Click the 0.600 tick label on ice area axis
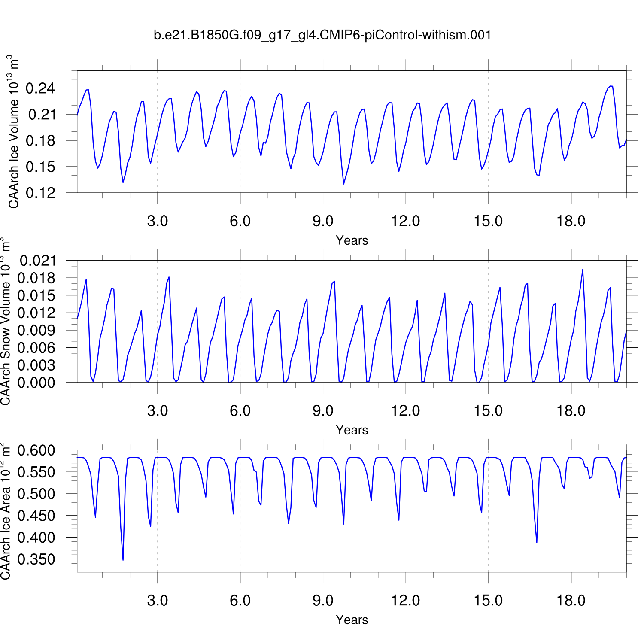The image size is (644, 644). pos(36,450)
